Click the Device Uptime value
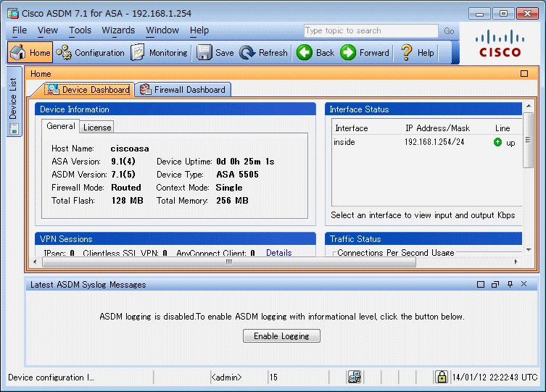The height and width of the screenshot is (392, 546). click(x=245, y=162)
